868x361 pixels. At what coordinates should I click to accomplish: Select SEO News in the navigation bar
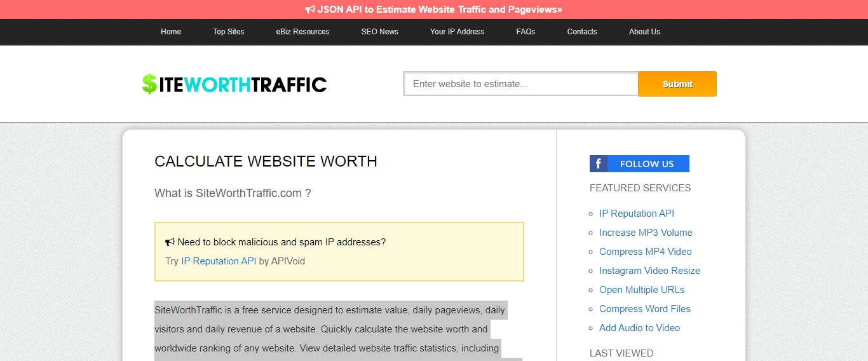pos(380,32)
